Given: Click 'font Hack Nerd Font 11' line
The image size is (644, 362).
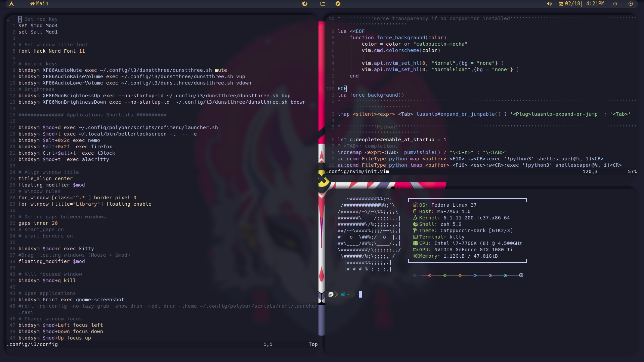Looking at the screenshot, I should (52, 51).
